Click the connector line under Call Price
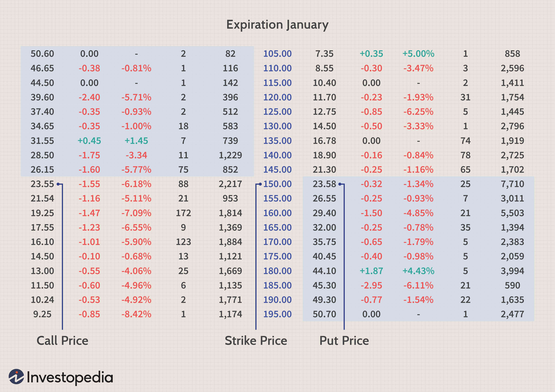Viewport: 555px width, 392px height. point(62,254)
